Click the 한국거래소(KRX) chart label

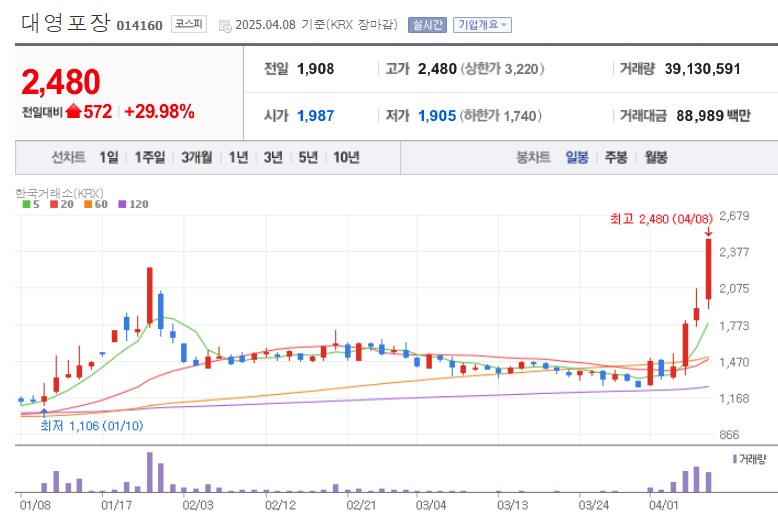(60, 193)
